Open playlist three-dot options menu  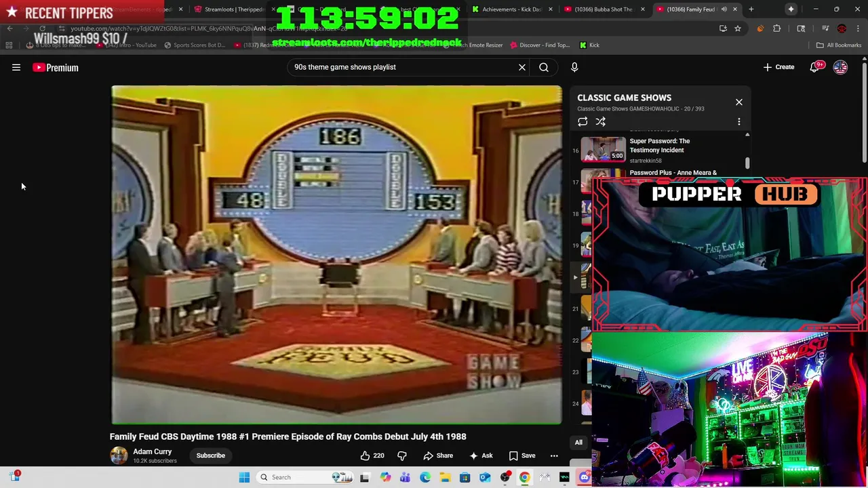[739, 122]
